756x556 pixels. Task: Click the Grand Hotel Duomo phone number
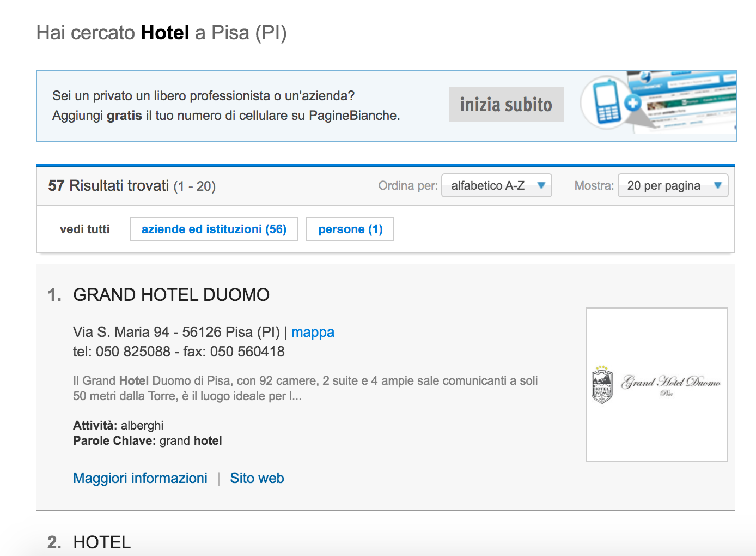(x=133, y=352)
